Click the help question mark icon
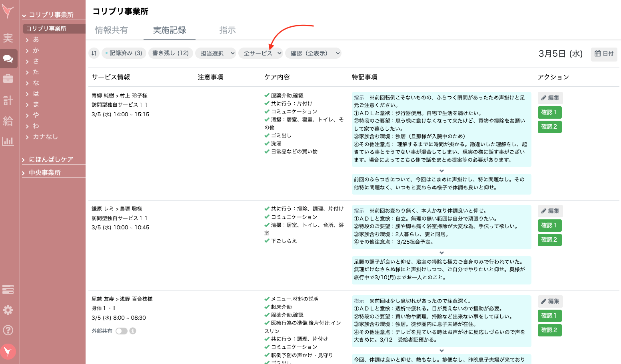Viewport: 621px width, 364px height. [8, 330]
